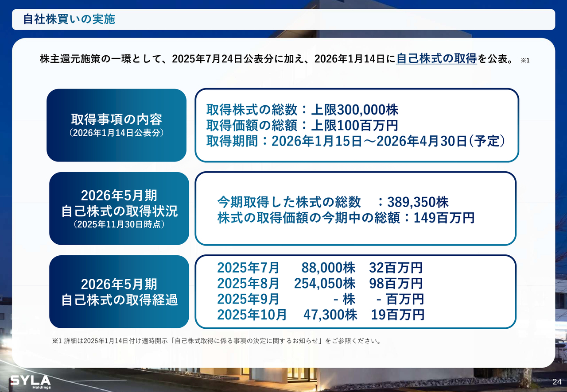The width and height of the screenshot is (567, 392).
Task: Click the 149百万円 total amount text
Action: click(x=444, y=218)
